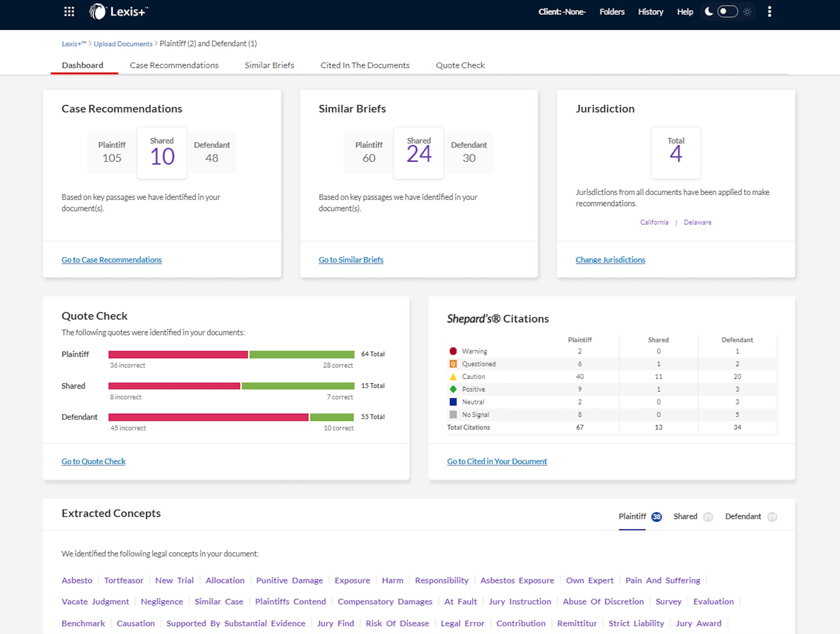Open the History menu
The image size is (840, 634).
650,12
